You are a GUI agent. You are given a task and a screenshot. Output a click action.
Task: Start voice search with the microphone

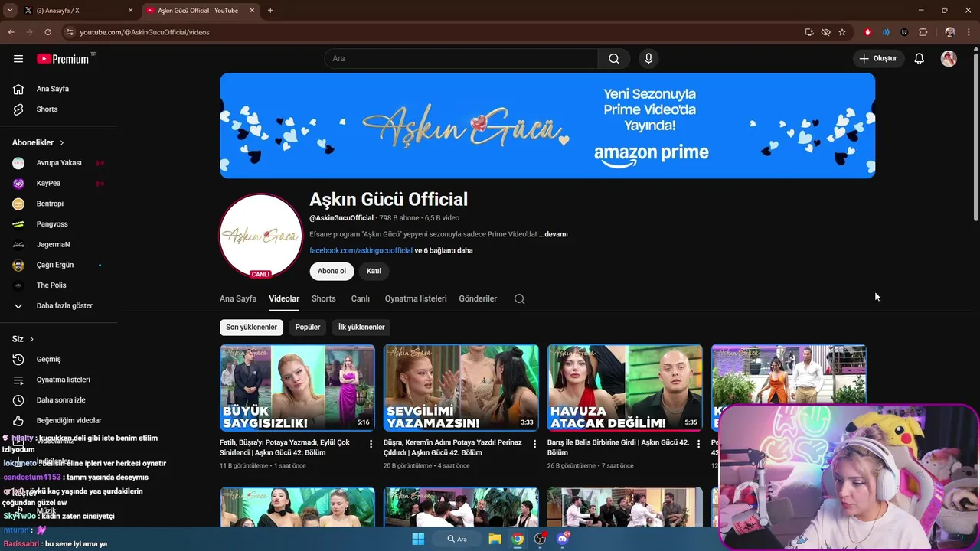[x=648, y=59]
